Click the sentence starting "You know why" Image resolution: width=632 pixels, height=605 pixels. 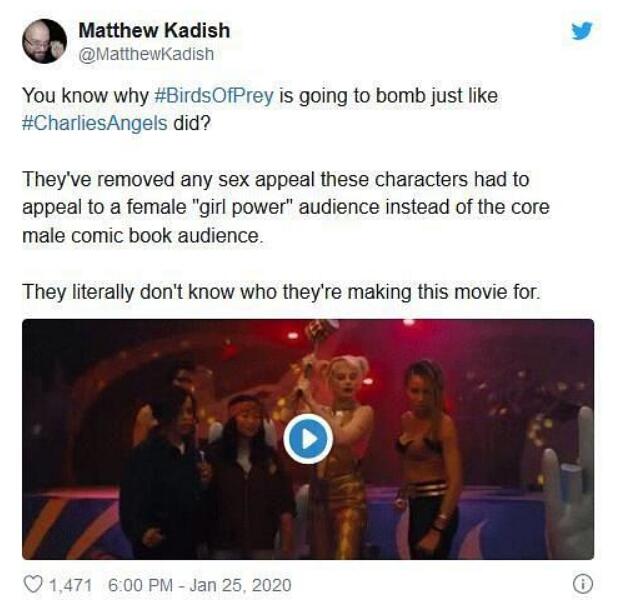260,109
